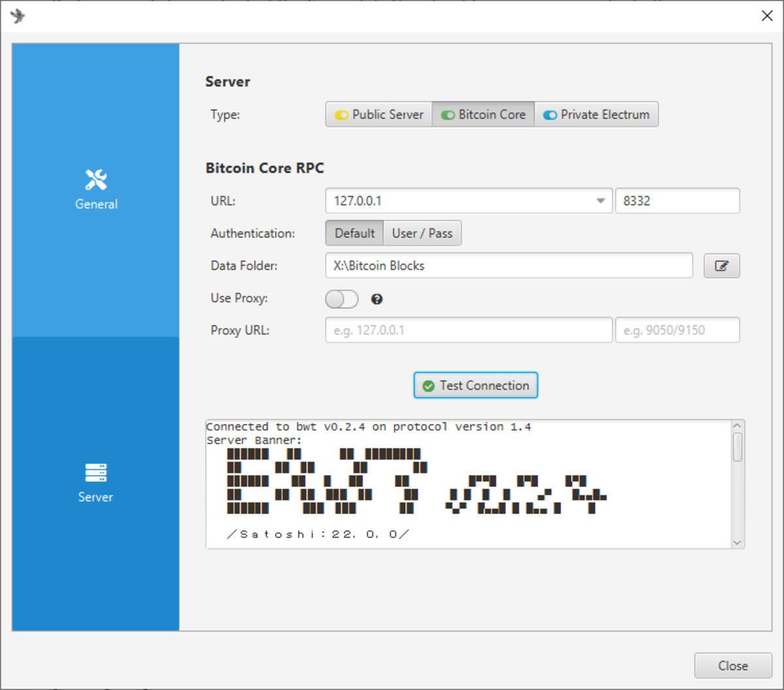The image size is (784, 690).
Task: Click the proxy port 9050/9150 field
Action: (678, 330)
